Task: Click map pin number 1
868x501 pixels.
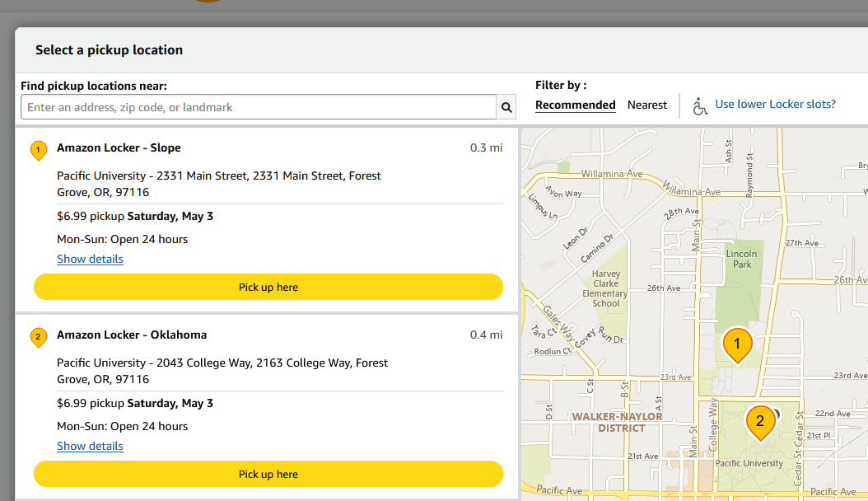Action: tap(737, 344)
